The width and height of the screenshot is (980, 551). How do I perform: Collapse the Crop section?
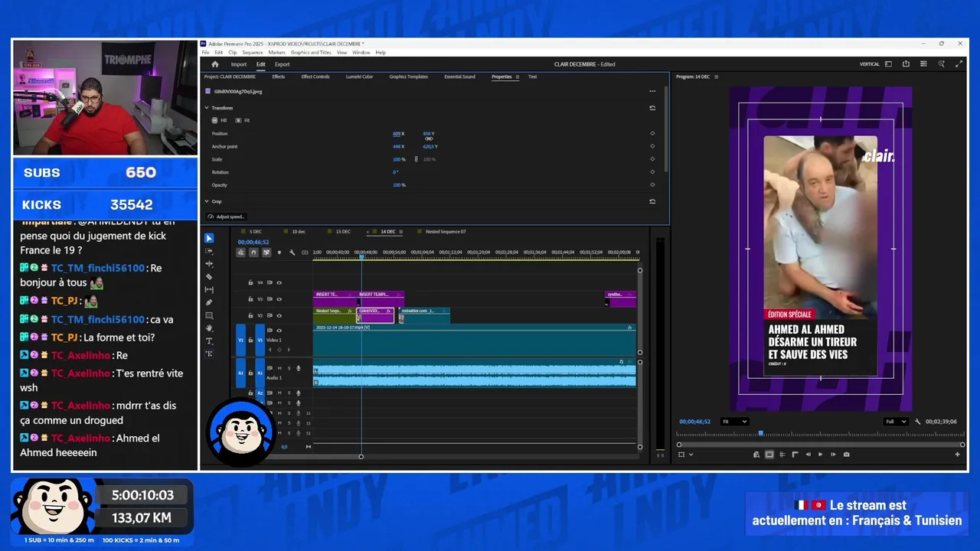(x=207, y=201)
